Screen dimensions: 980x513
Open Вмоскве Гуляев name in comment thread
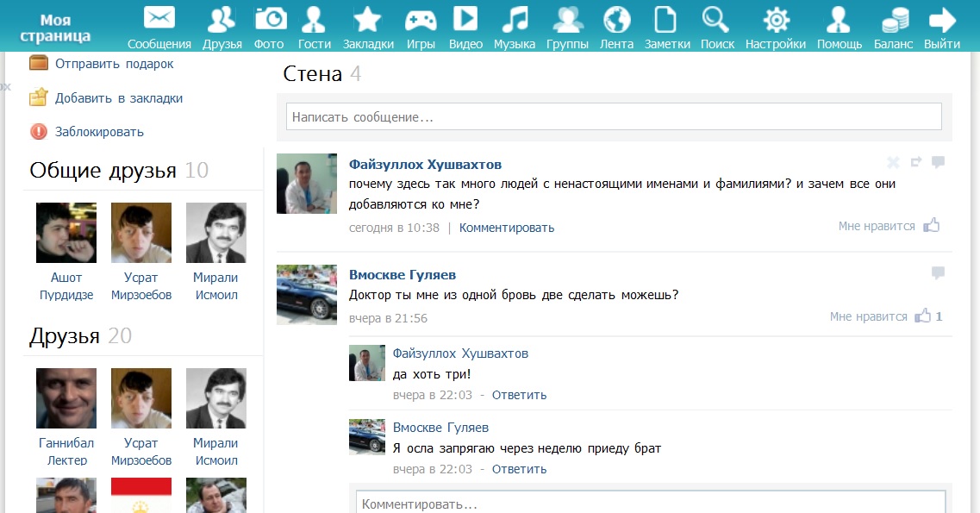440,428
